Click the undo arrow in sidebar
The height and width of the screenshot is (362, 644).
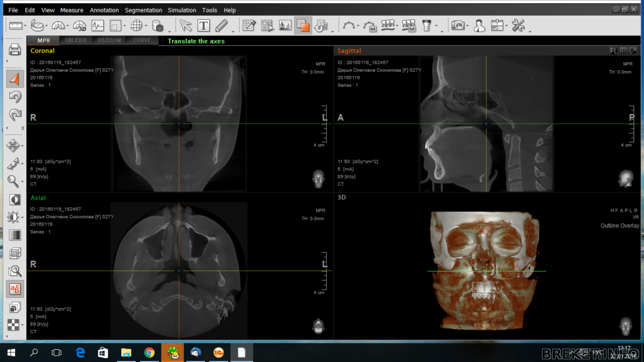point(14,97)
